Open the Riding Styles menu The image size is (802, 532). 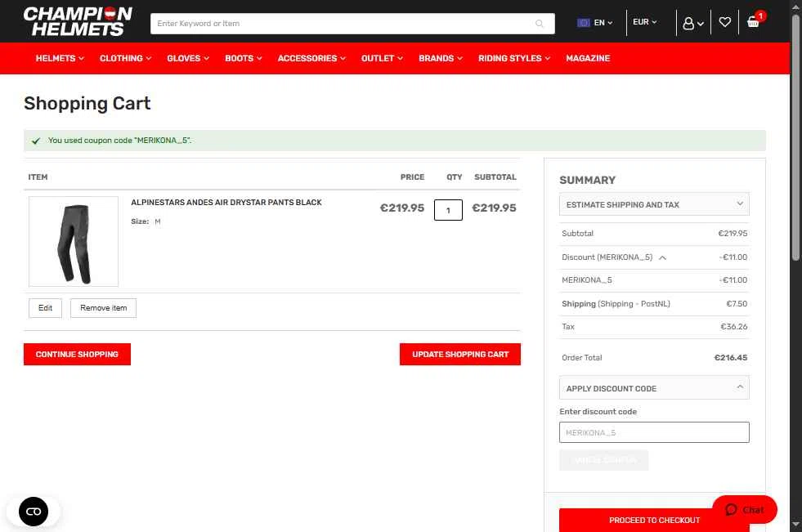click(514, 58)
